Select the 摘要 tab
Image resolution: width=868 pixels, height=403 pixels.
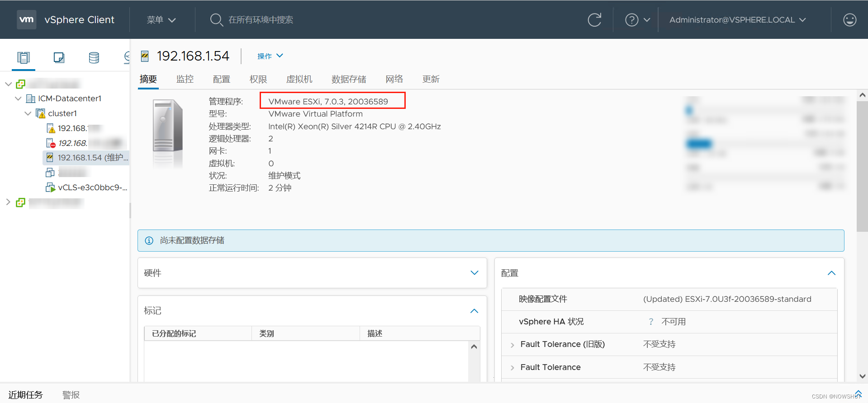click(148, 79)
